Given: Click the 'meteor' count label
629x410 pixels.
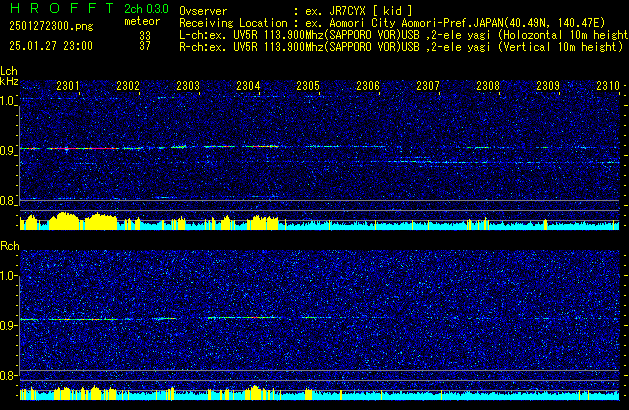Looking at the screenshot, I should 142,21.
